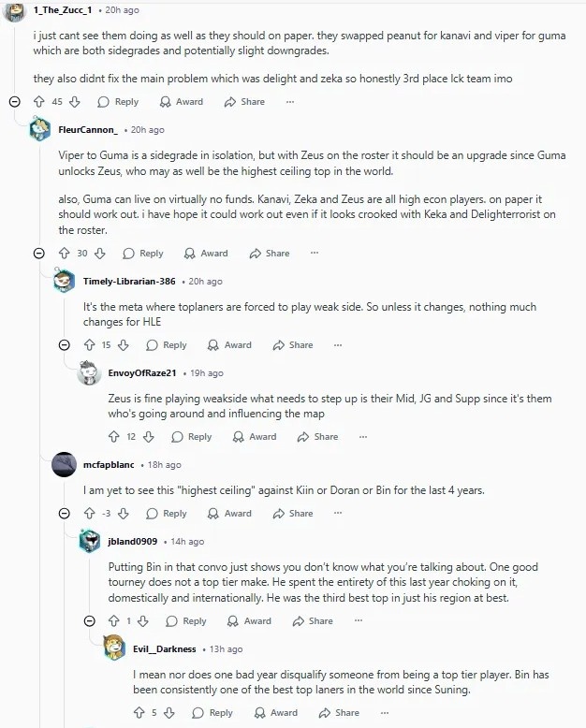Reply to Evil__Darkness's comment
This screenshot has width=586, height=728.
click(x=212, y=713)
